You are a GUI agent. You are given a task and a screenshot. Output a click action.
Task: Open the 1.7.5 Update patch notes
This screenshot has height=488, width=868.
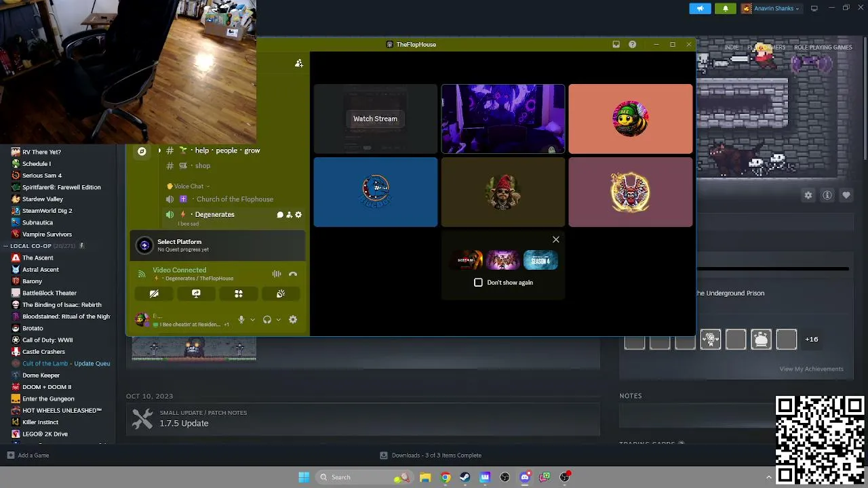[x=363, y=420]
